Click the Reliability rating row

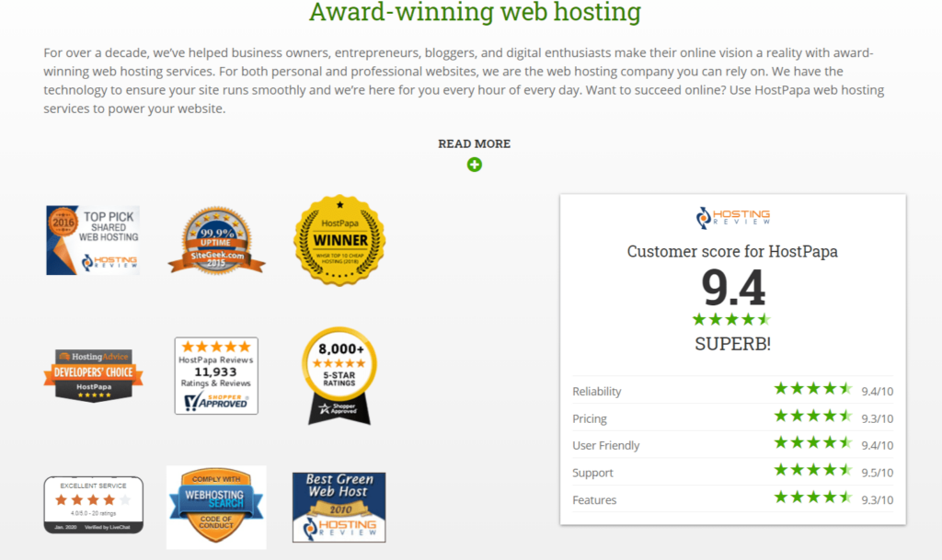732,391
